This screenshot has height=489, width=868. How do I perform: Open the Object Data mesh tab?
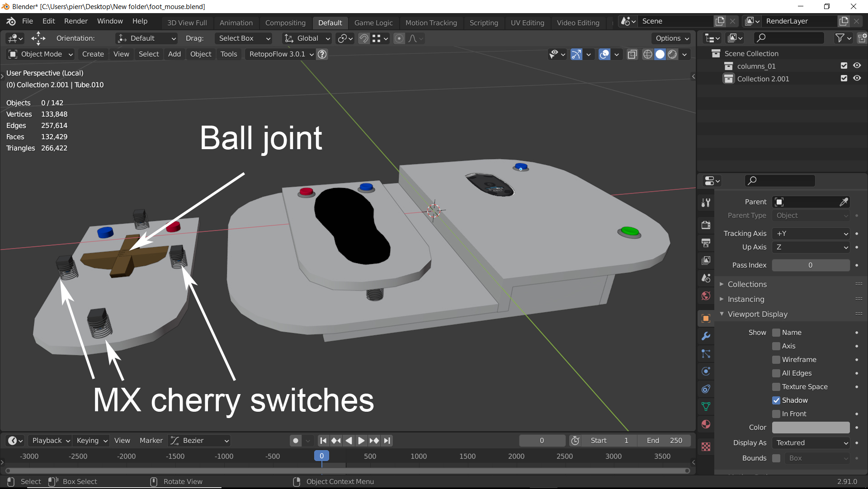point(706,407)
